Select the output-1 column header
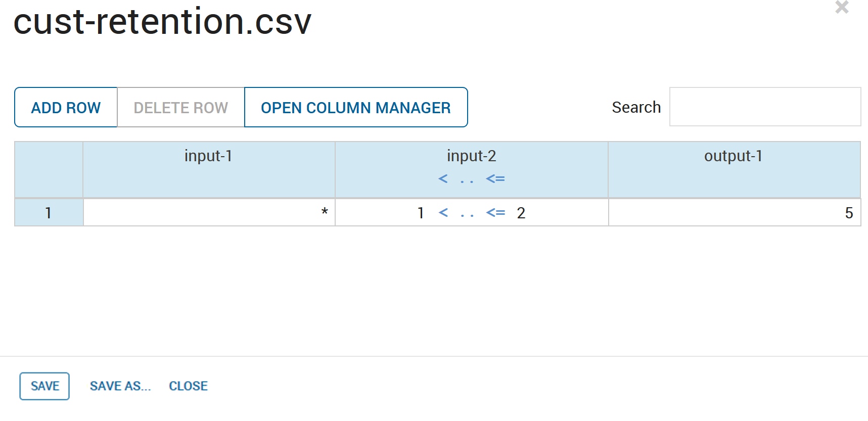Image resolution: width=868 pixels, height=421 pixels. point(733,156)
